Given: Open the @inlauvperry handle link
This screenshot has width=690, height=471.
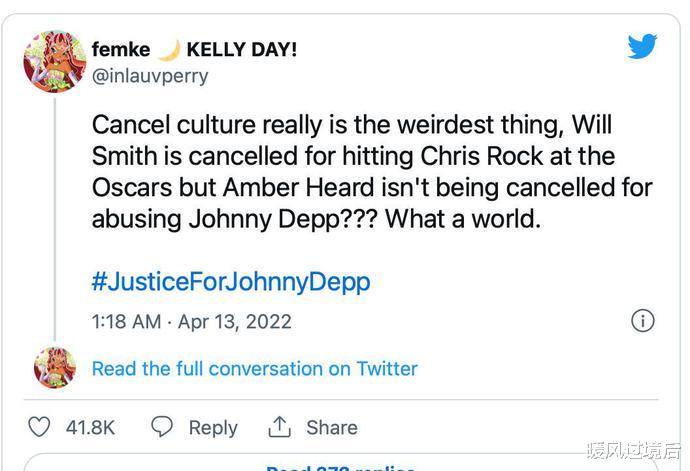Looking at the screenshot, I should click(150, 75).
